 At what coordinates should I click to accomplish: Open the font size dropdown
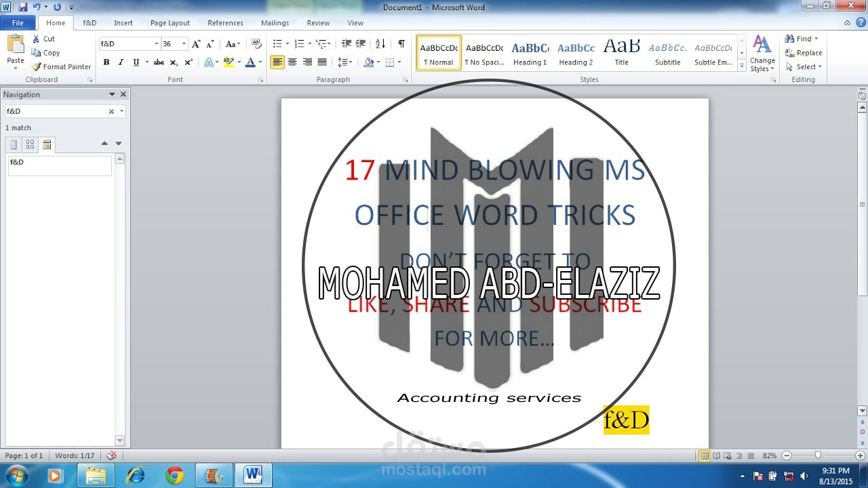pyautogui.click(x=184, y=44)
